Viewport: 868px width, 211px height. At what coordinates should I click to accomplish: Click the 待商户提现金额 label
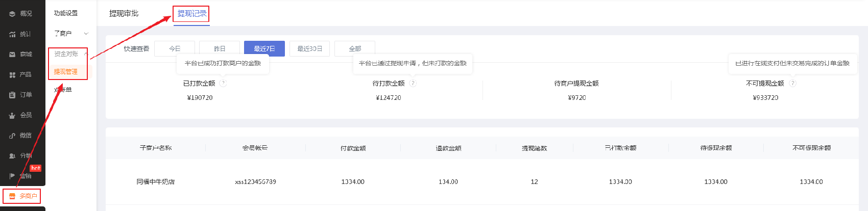576,83
